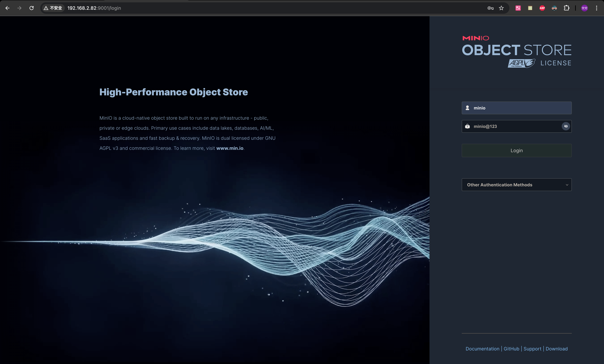Open the 不安全 site security warning

pyautogui.click(x=53, y=8)
